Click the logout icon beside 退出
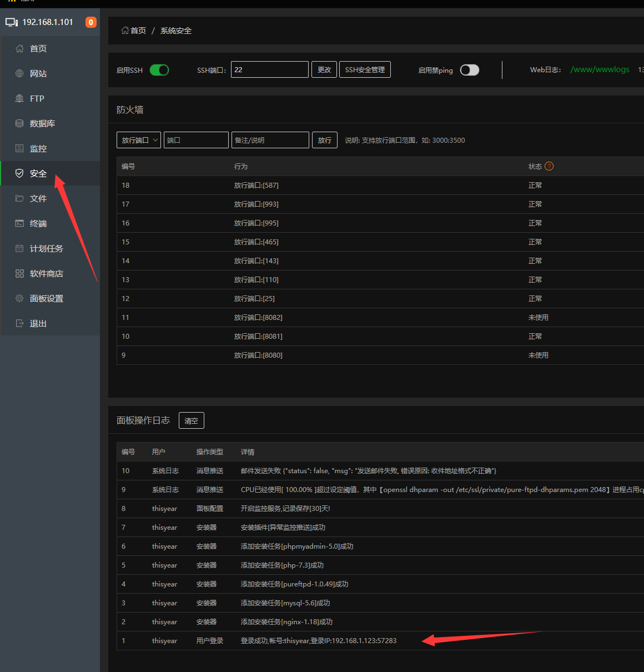 tap(19, 324)
